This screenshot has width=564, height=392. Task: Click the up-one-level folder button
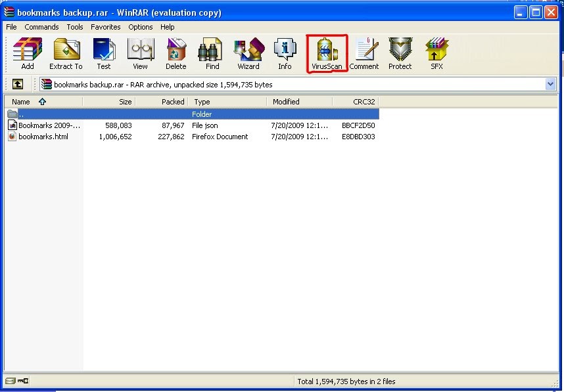[x=17, y=84]
